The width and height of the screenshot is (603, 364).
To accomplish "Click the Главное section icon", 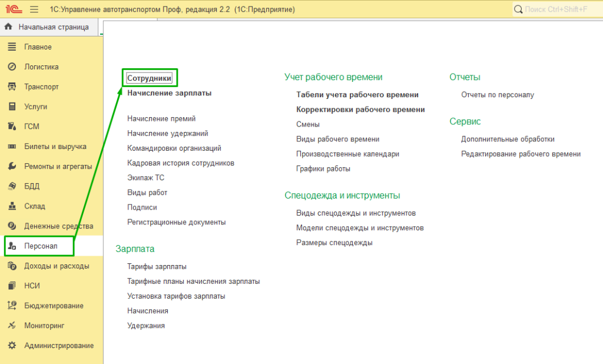I will (12, 47).
